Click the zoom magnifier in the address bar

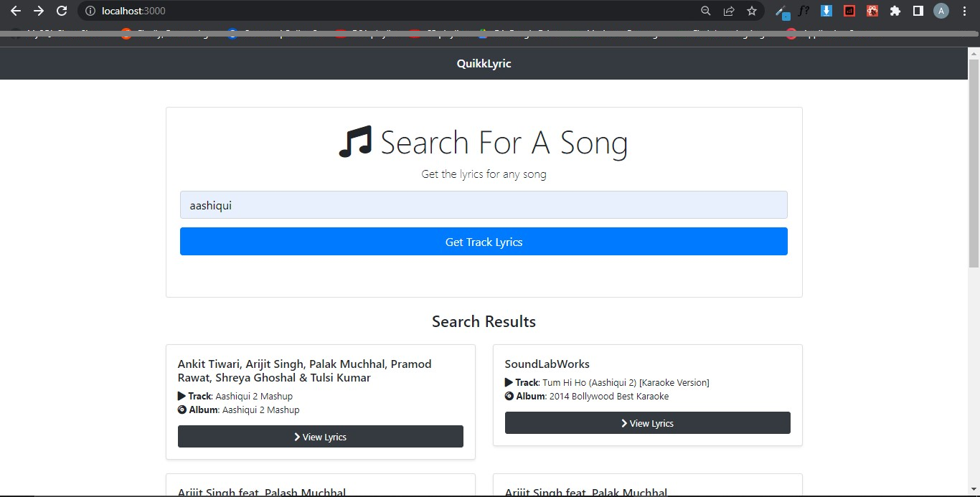705,11
